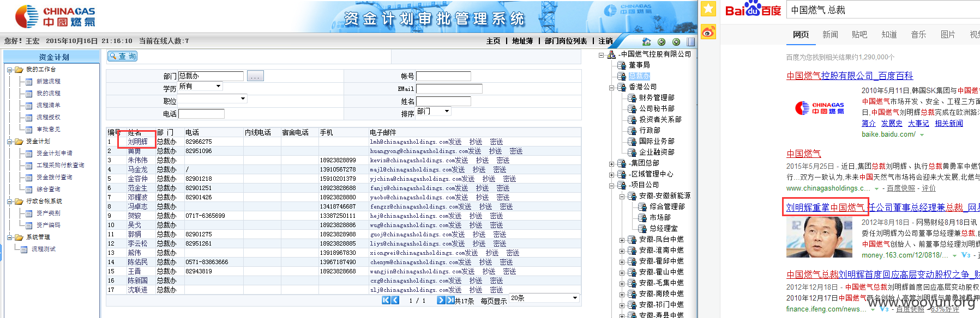Expand 集团总部 in organization tree
This screenshot has width=980, height=318.
tap(612, 163)
